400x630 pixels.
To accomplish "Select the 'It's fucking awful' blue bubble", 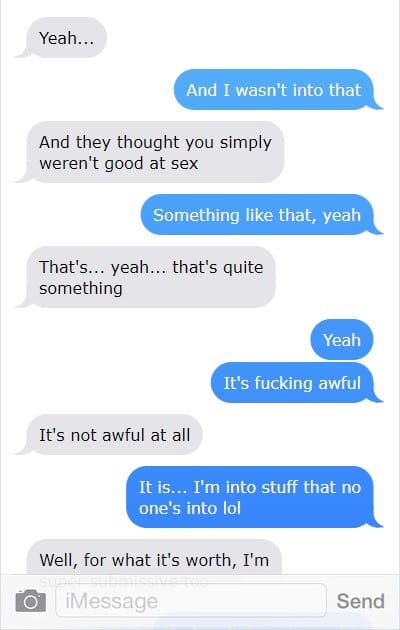I will pos(296,383).
